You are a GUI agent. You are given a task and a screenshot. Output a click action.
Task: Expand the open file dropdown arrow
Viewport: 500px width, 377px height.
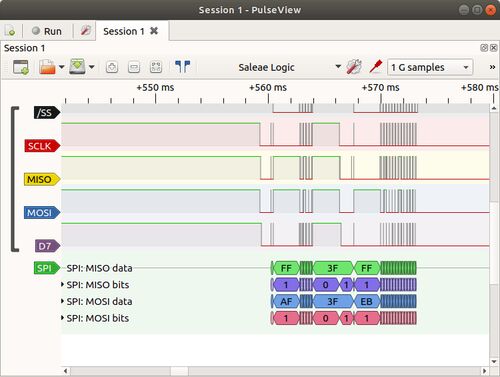tap(61, 67)
